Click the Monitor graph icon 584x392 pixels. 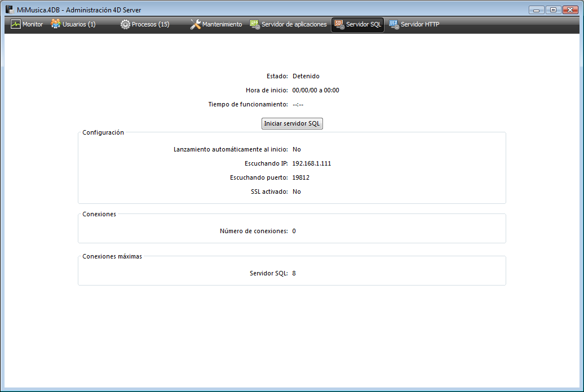16,24
